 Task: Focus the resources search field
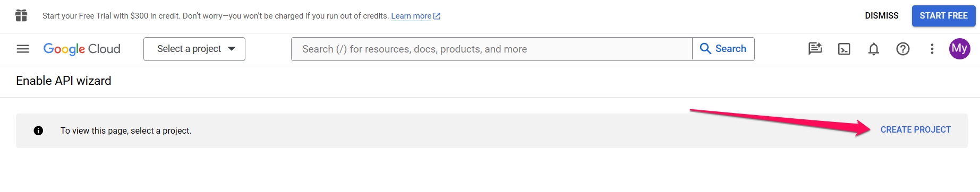(492, 49)
